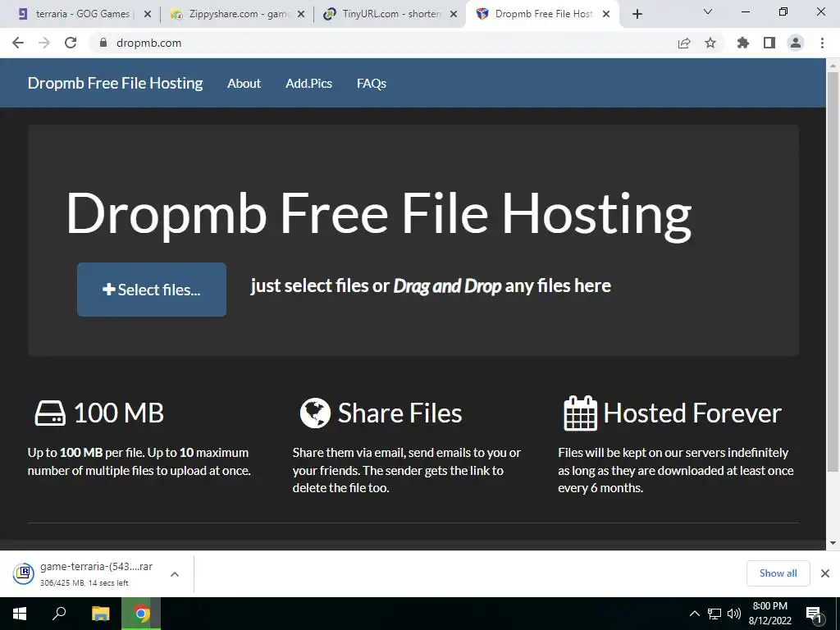This screenshot has width=840, height=630.
Task: Expand the download item options chevron
Action: pyautogui.click(x=174, y=573)
